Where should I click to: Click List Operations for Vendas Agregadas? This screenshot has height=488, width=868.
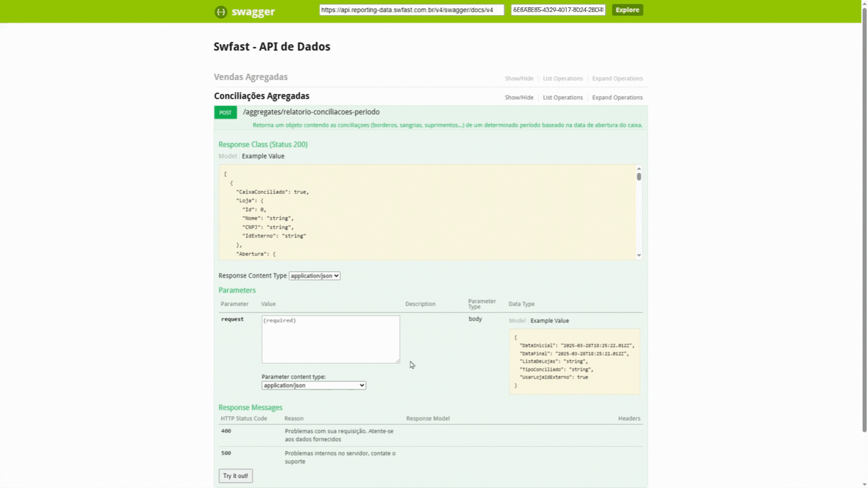point(562,79)
